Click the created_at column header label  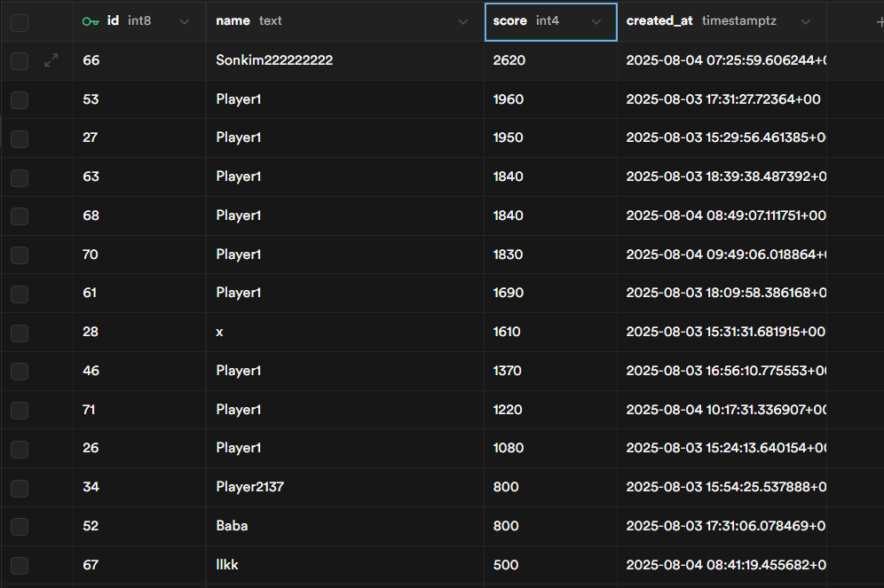click(659, 20)
